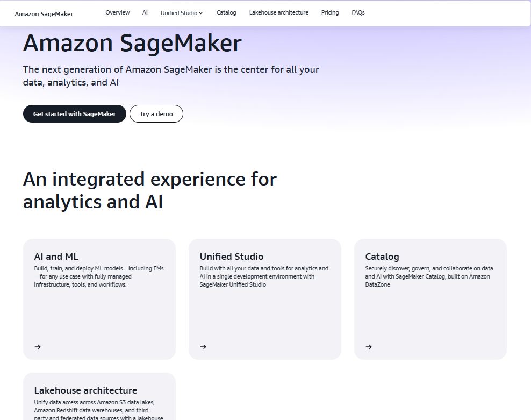The image size is (531, 420).
Task: Click the Try a demo button
Action: 156,114
